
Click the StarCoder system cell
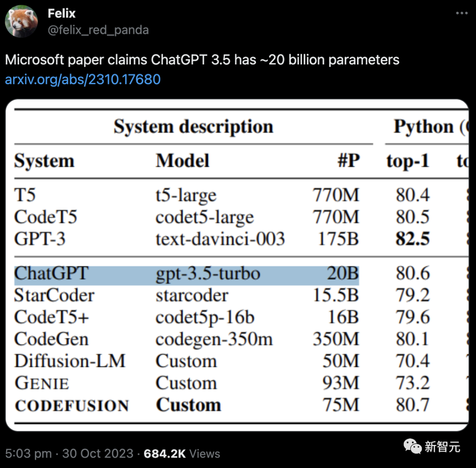(54, 296)
